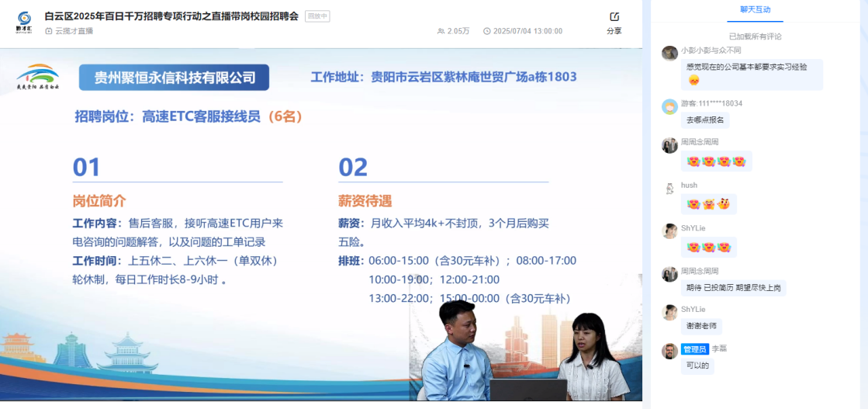Screen dimensions: 868x409
Task: Click the slide heading 薪资待遇
Action: [365, 201]
